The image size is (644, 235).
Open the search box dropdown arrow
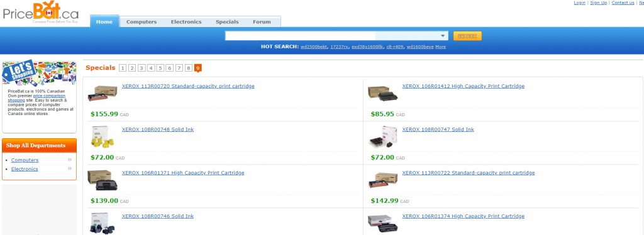tap(443, 36)
